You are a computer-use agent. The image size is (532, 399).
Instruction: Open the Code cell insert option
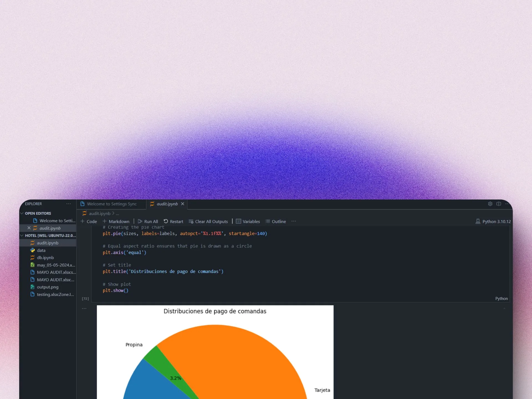click(x=89, y=221)
